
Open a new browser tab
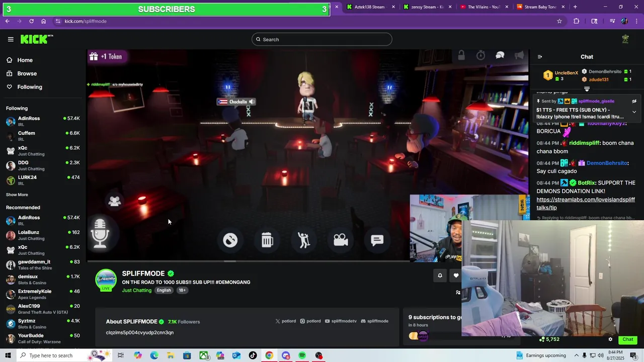[x=575, y=7]
